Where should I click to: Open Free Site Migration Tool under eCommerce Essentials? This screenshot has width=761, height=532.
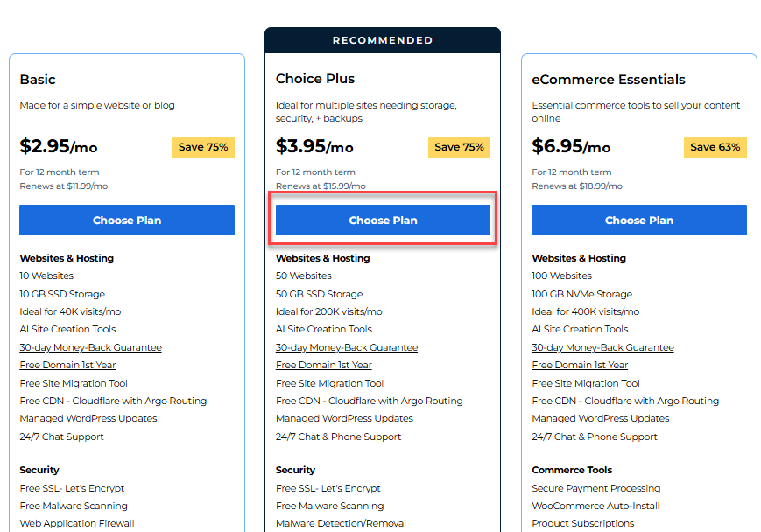point(586,383)
